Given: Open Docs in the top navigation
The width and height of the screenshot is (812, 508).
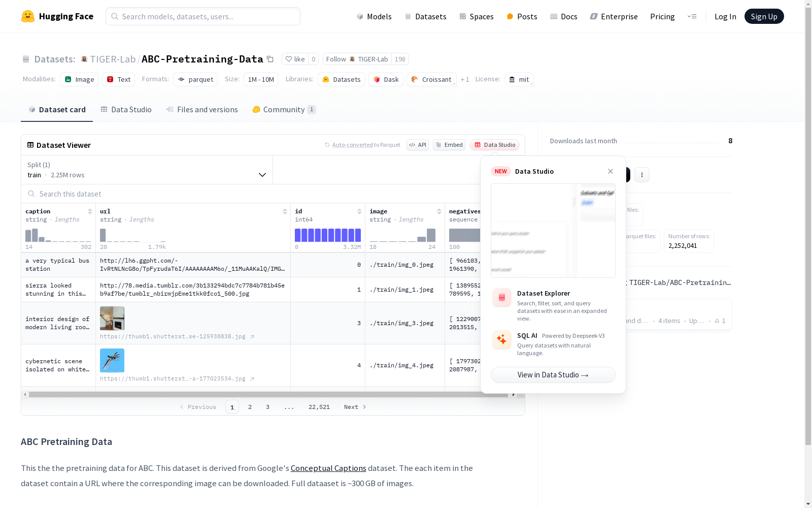Looking at the screenshot, I should (x=564, y=16).
